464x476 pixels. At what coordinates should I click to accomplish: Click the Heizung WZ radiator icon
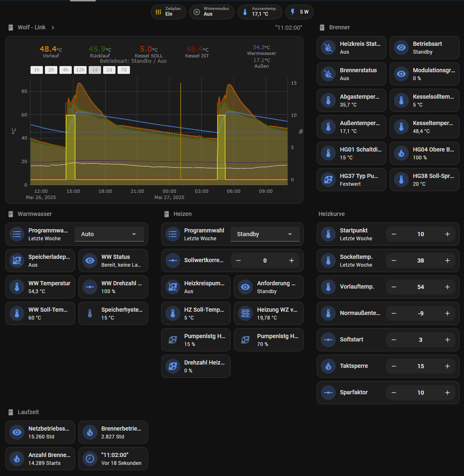(245, 313)
